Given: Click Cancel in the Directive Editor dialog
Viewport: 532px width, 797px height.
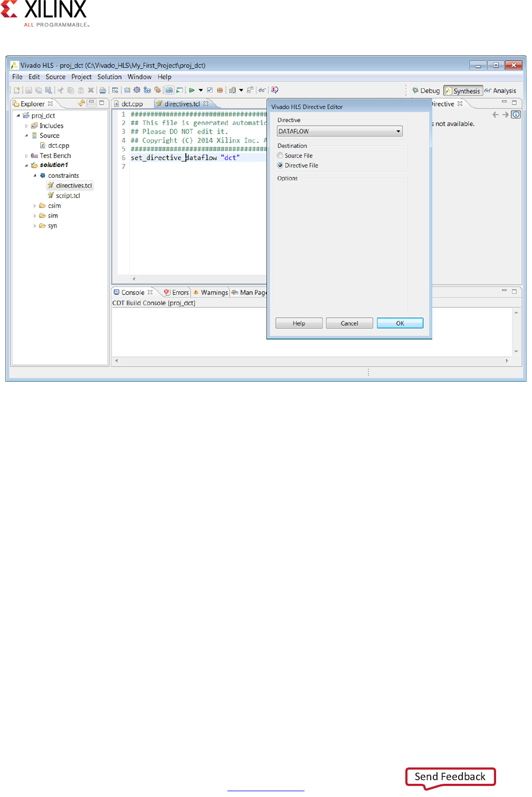Looking at the screenshot, I should click(349, 323).
